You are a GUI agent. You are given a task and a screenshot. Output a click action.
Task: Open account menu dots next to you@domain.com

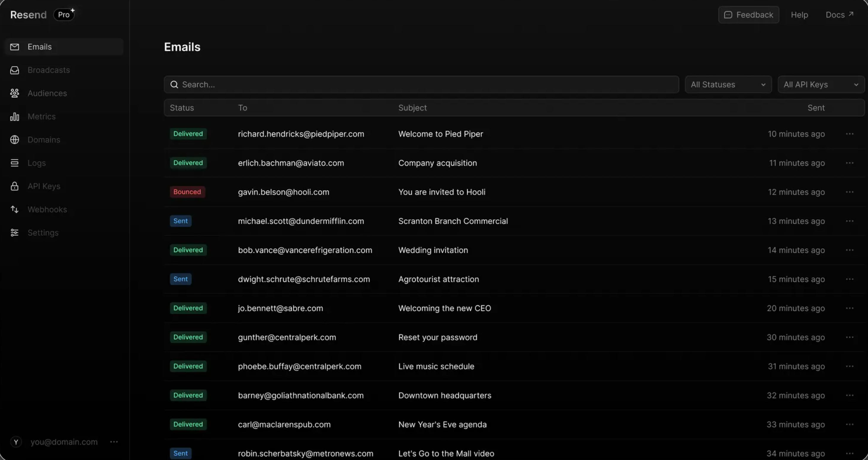pyautogui.click(x=114, y=442)
